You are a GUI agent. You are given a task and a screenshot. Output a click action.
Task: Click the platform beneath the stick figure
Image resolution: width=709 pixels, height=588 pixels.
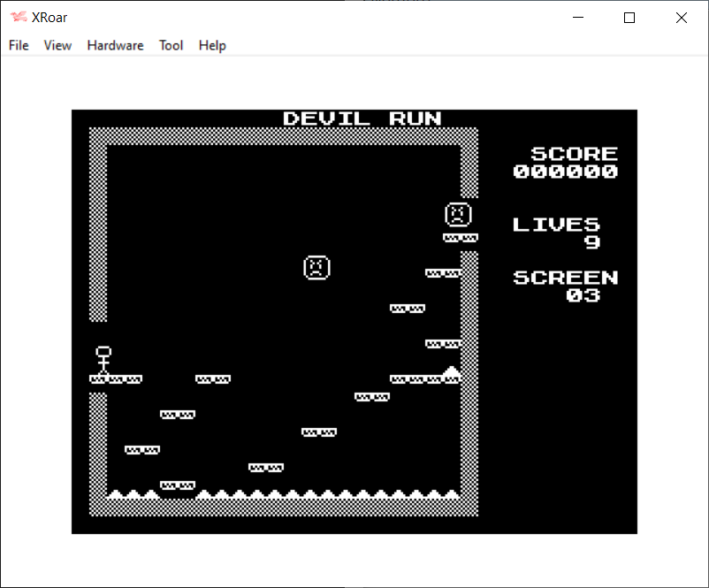[x=115, y=379]
